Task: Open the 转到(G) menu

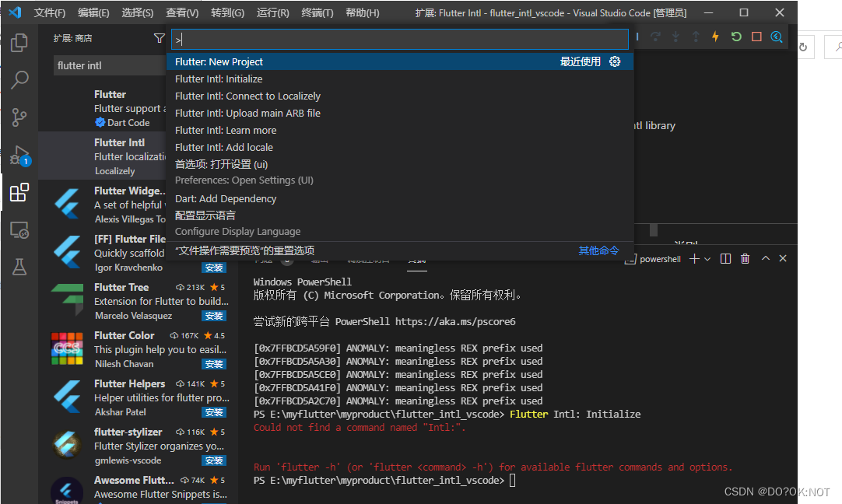Action: click(227, 12)
